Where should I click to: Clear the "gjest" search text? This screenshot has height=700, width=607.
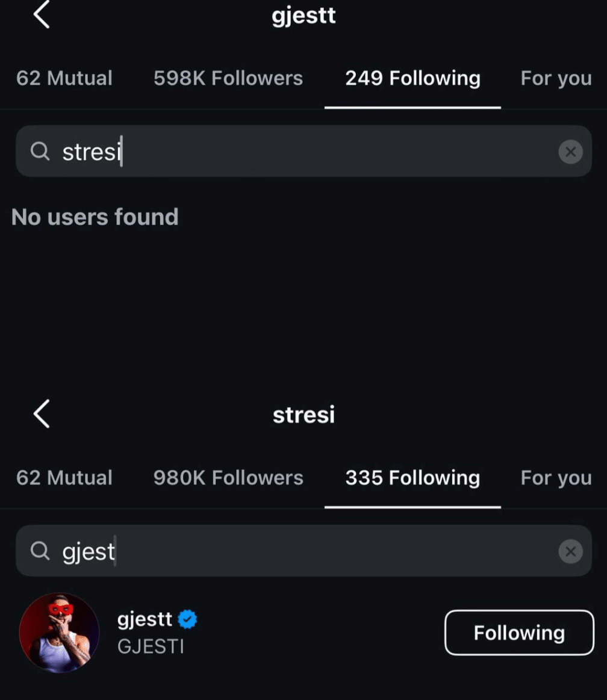coord(570,551)
